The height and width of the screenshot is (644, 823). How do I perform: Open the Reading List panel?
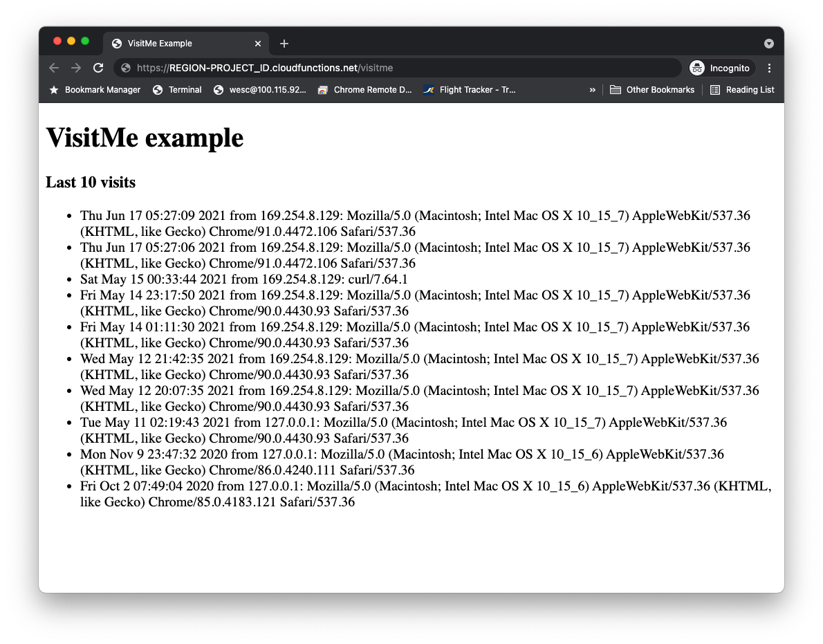(x=742, y=90)
